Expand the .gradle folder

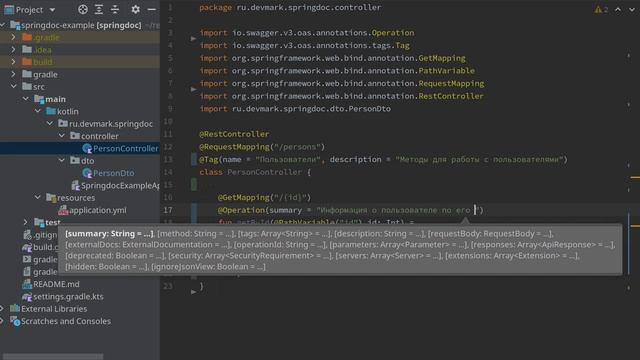(x=13, y=38)
